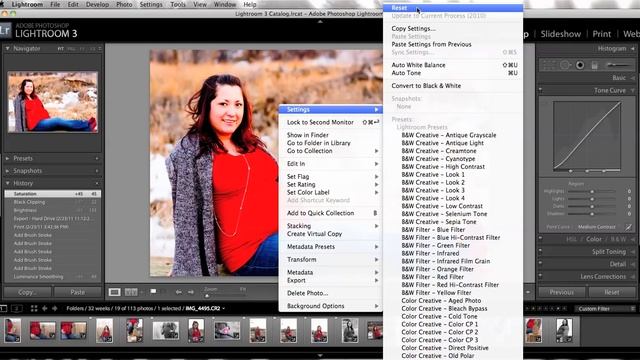Toggle the Tone Curve panel switch
The image size is (640, 360).
click(541, 90)
